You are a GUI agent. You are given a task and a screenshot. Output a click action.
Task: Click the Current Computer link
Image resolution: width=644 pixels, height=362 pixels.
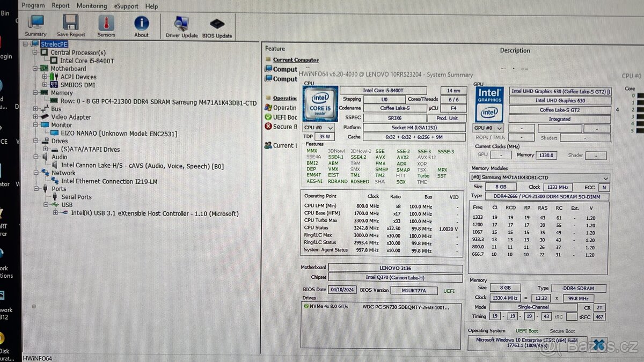click(x=295, y=60)
